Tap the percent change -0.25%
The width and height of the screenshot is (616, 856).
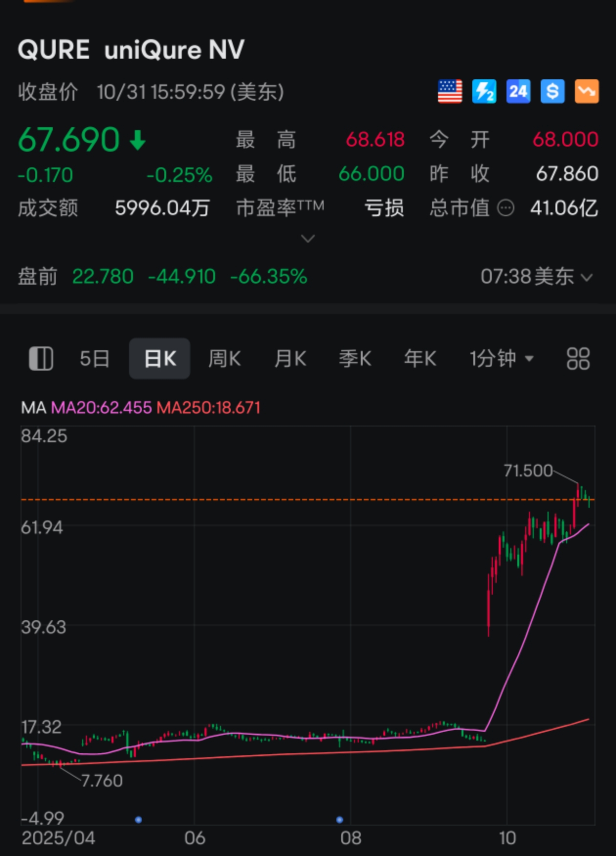click(179, 175)
